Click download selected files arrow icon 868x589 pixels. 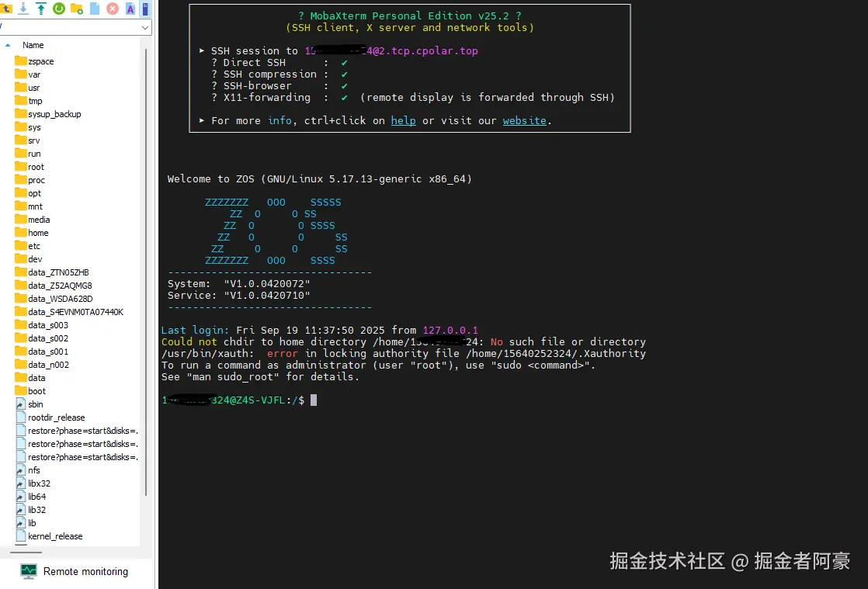[23, 9]
